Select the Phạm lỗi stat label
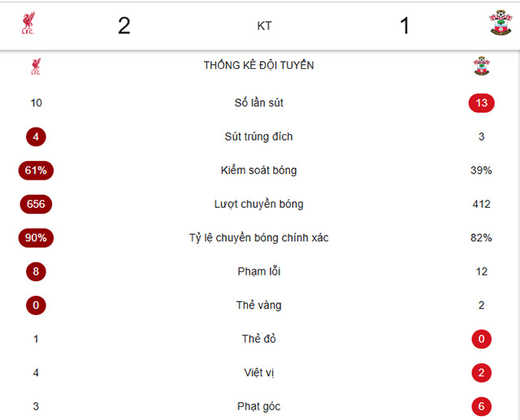This screenshot has height=420, width=520. click(258, 271)
